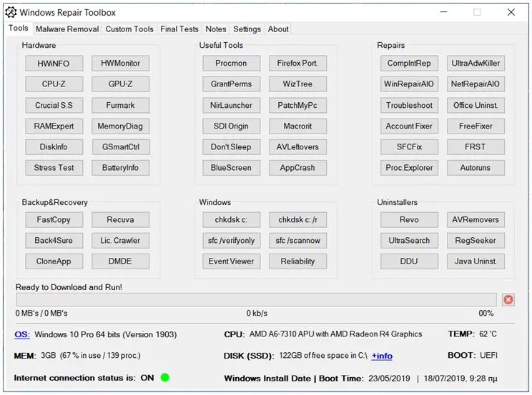Viewport: 532px width, 395px height.
Task: Open SDI Origin
Action: click(x=232, y=126)
